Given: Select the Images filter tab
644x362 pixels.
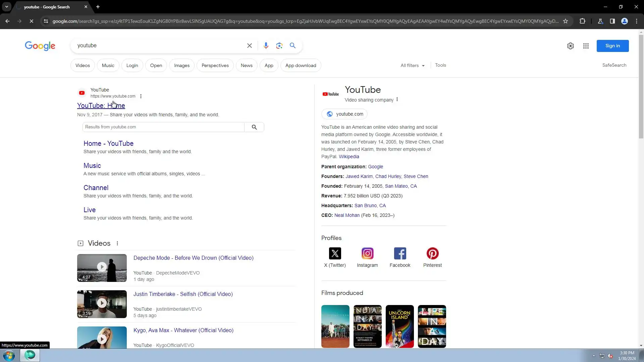Looking at the screenshot, I should (181, 66).
